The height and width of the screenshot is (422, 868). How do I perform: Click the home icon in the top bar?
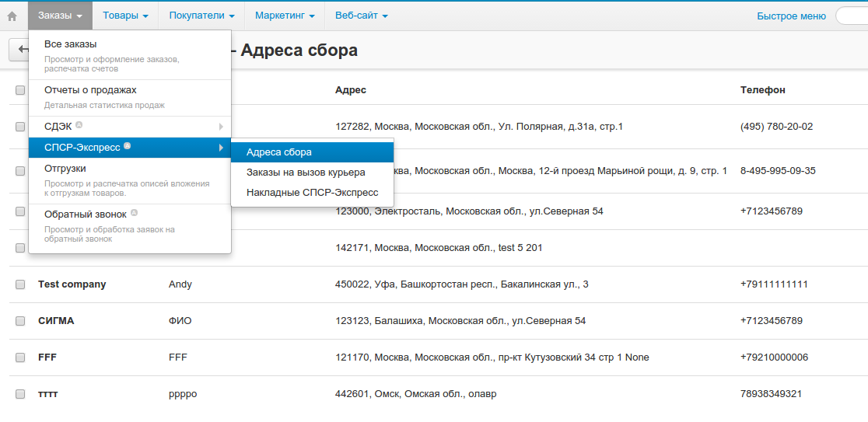(x=12, y=16)
